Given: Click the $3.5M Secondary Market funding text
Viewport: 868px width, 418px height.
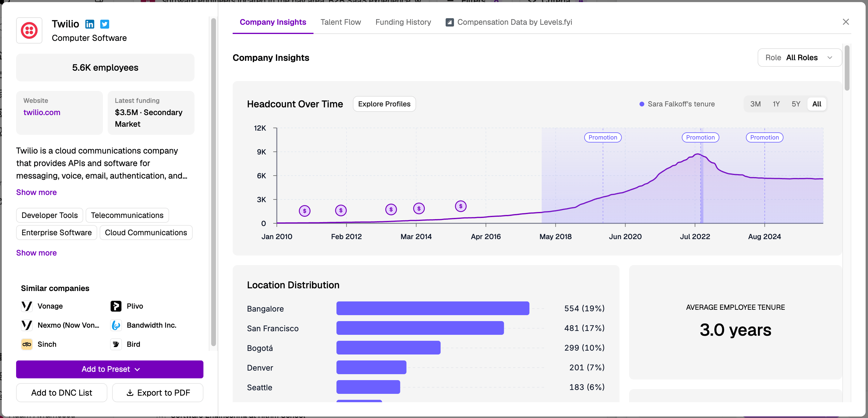Looking at the screenshot, I should point(149,118).
